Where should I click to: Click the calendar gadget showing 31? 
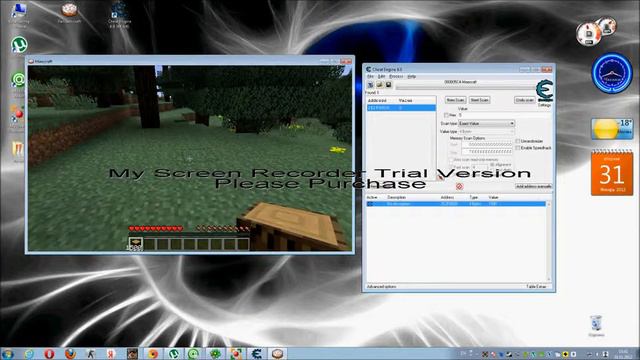[x=612, y=173]
